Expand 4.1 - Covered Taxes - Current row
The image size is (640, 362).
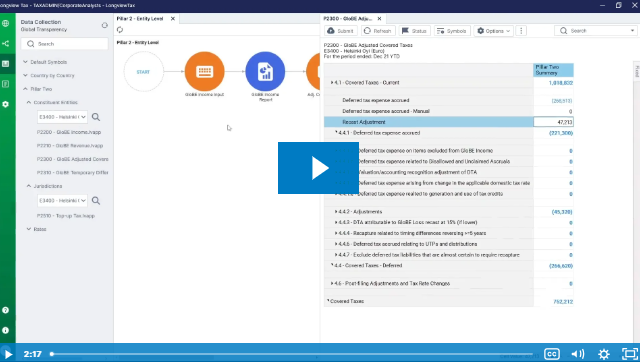pos(332,82)
